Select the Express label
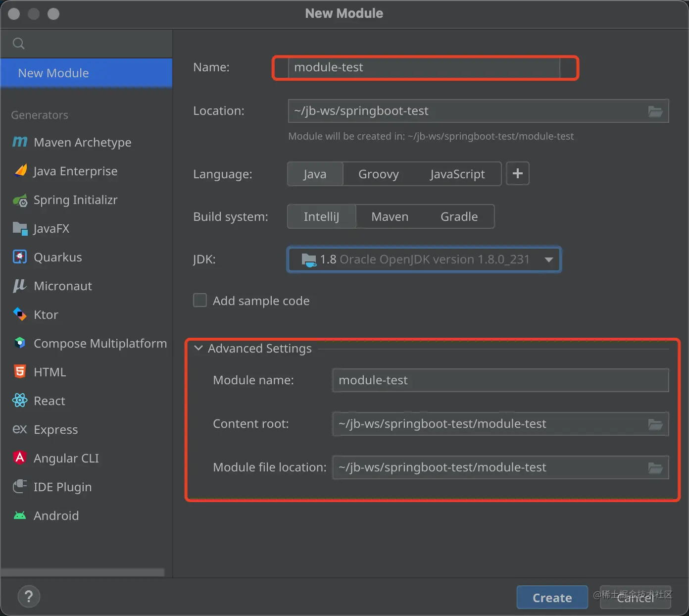This screenshot has width=689, height=616. [56, 430]
